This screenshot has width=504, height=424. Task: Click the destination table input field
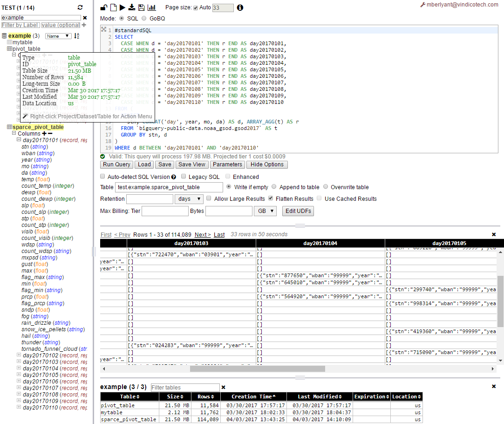point(169,187)
